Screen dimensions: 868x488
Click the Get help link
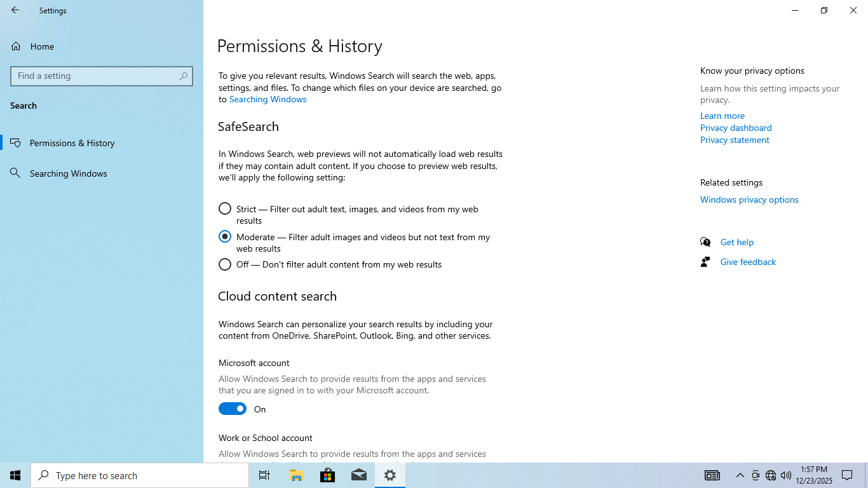click(736, 242)
